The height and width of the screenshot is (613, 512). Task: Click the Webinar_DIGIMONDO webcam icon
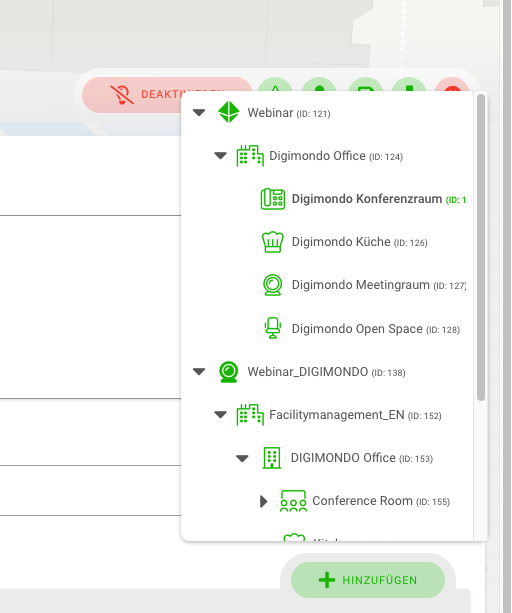coord(229,371)
